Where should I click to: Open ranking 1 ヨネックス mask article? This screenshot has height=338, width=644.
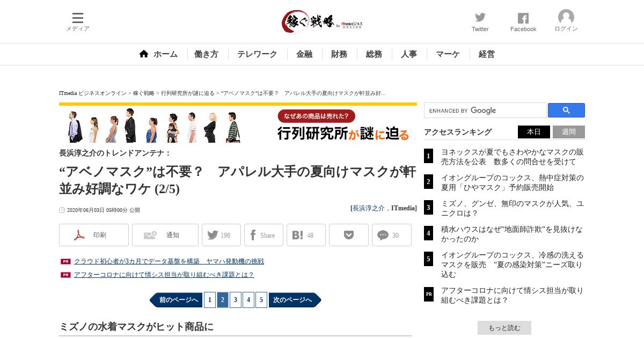pyautogui.click(x=512, y=157)
